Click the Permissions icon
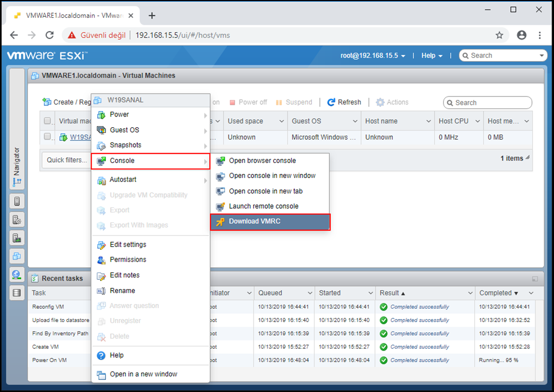This screenshot has height=392, width=554. [101, 260]
